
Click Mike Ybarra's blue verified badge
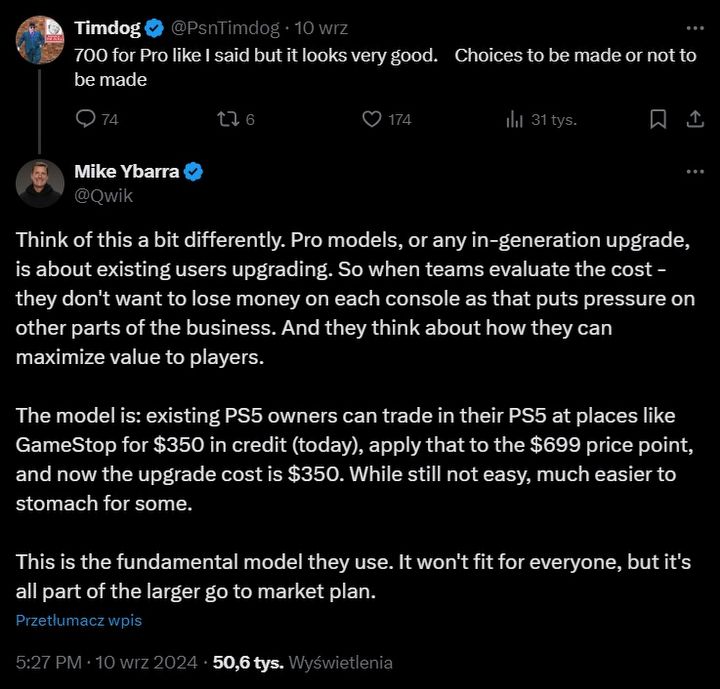pos(193,171)
